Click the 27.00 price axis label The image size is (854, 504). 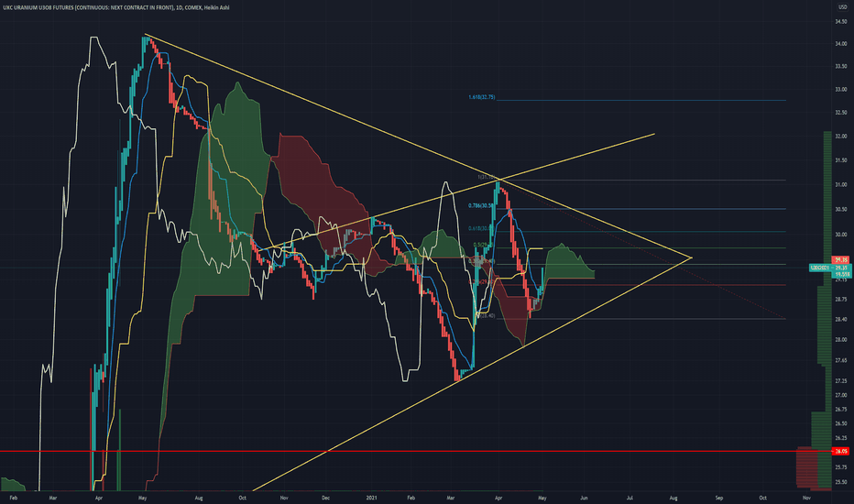(x=841, y=395)
